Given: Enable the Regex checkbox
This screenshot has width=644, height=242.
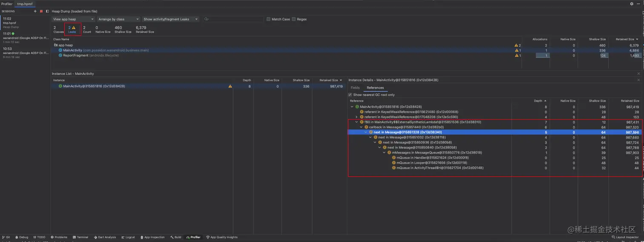Looking at the screenshot, I should point(293,19).
